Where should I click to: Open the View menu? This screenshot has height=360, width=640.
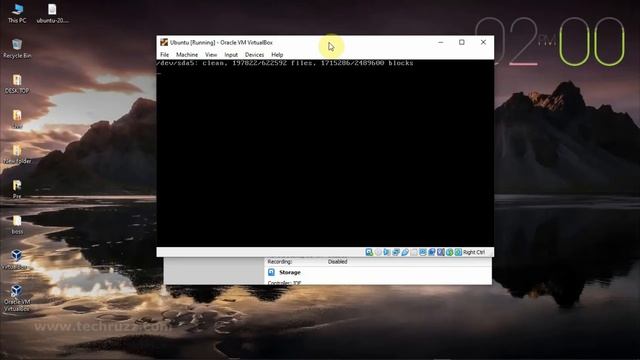point(211,55)
